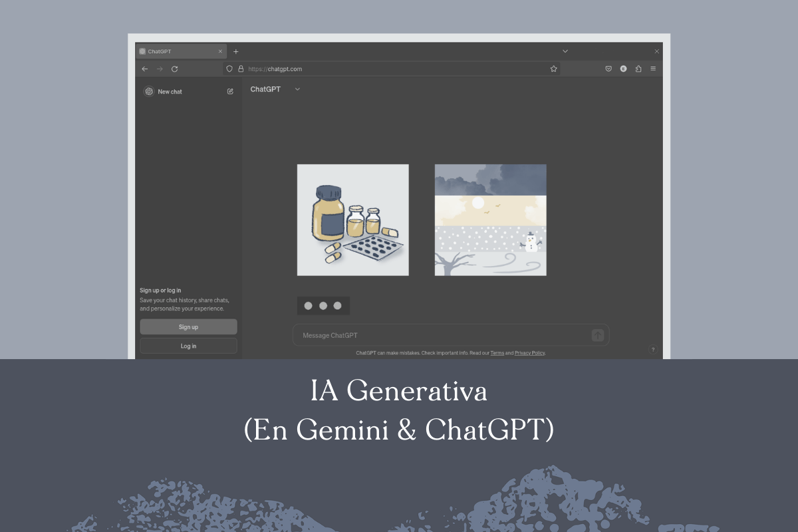Click the send message arrow button
The width and height of the screenshot is (798, 532).
[x=598, y=335]
